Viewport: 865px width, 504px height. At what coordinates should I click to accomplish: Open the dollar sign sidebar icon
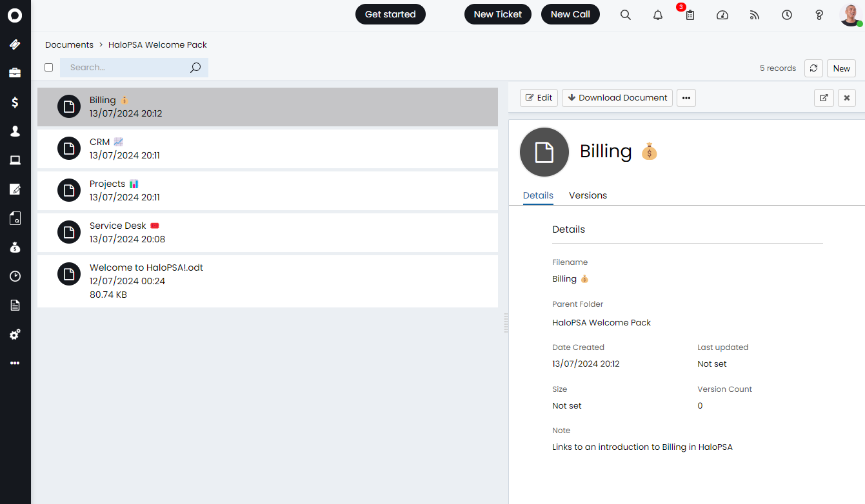click(15, 102)
